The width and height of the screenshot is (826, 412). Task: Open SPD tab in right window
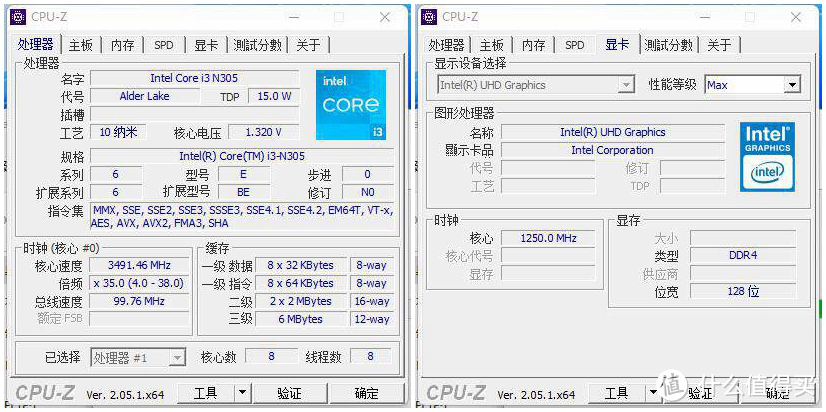coord(574,45)
